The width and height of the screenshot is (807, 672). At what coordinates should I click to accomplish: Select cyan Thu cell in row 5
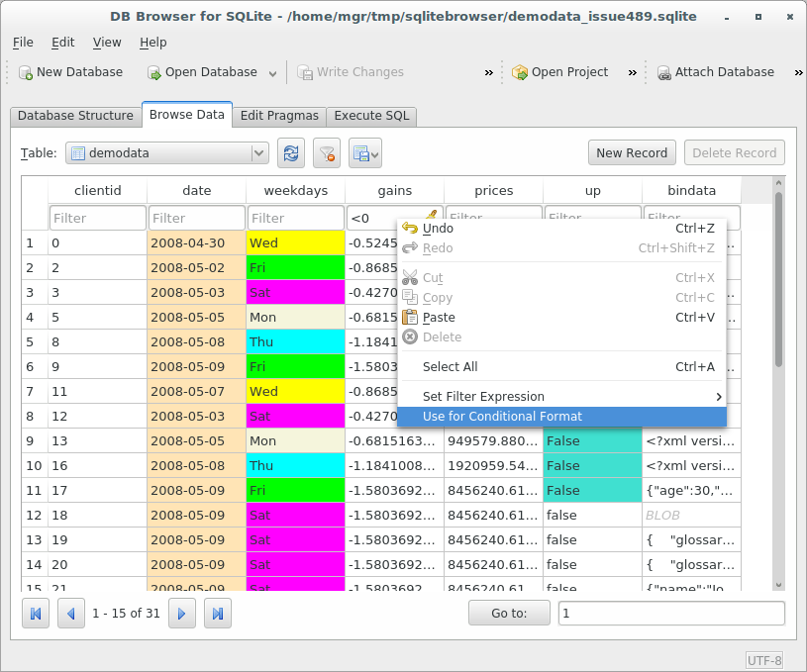coord(295,341)
